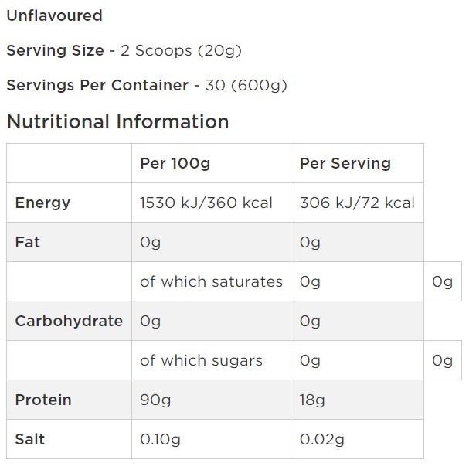The width and height of the screenshot is (476, 470).
Task: Select the Protein row label
Action: pyautogui.click(x=43, y=400)
